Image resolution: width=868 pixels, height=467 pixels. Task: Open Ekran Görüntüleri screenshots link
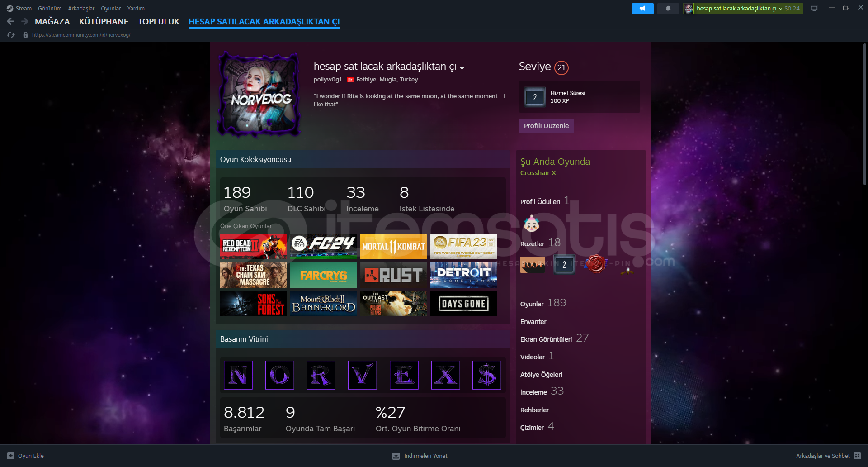[x=546, y=339]
